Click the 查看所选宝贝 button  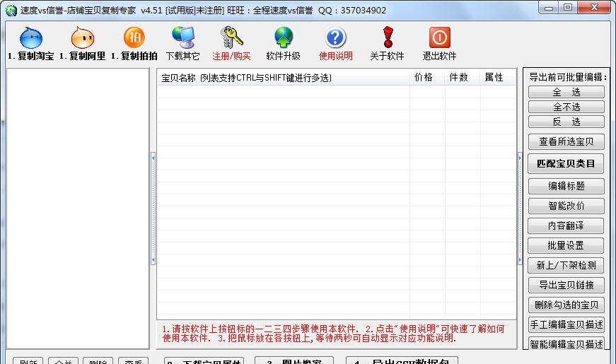566,141
